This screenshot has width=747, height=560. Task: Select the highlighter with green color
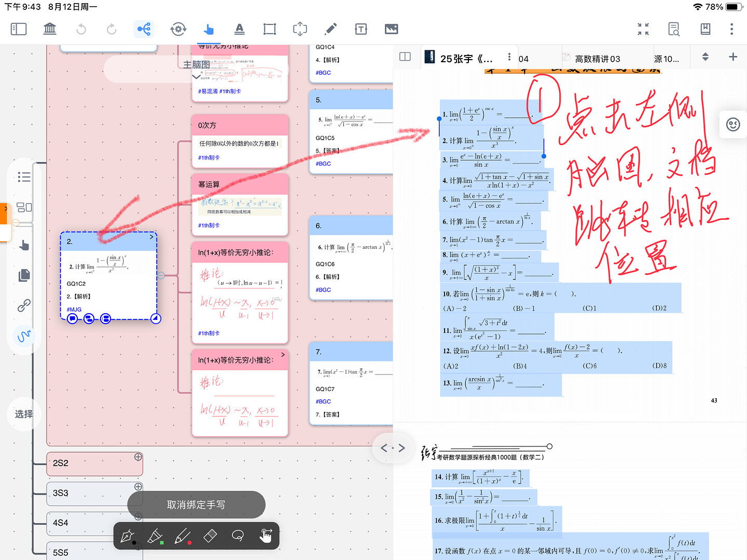(155, 536)
